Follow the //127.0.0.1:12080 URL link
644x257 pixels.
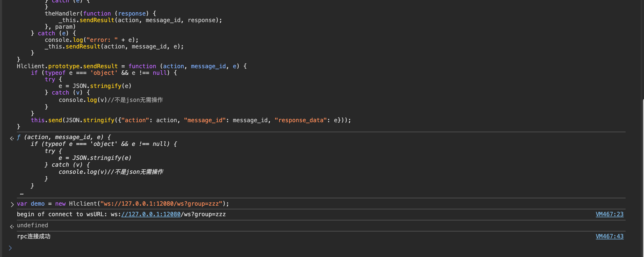pyautogui.click(x=151, y=214)
